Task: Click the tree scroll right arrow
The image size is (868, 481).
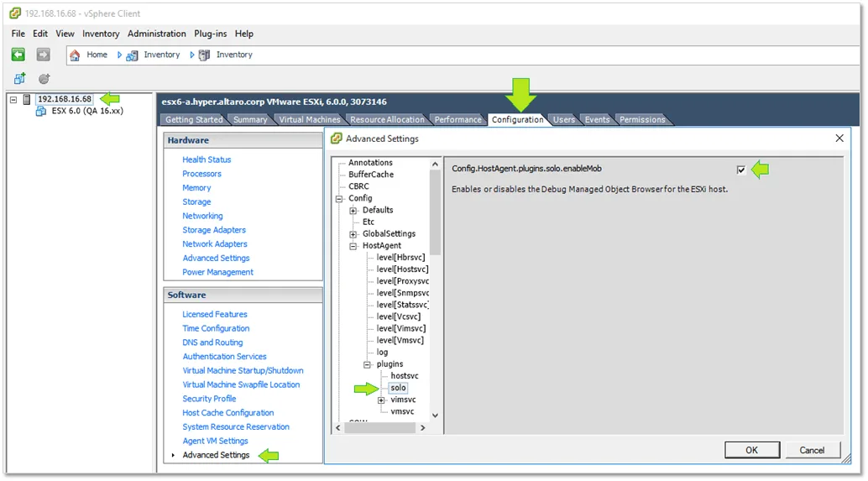Action: click(x=423, y=428)
